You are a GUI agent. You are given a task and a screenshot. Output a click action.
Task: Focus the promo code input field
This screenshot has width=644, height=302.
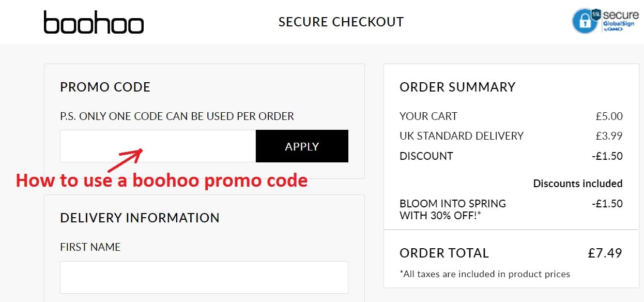(x=158, y=146)
